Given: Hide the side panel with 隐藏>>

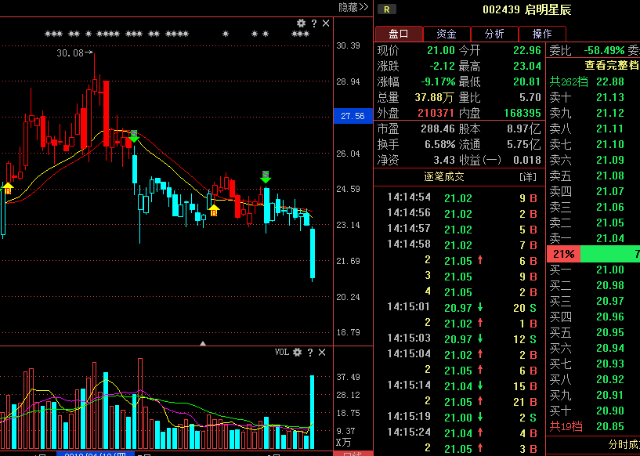Looking at the screenshot, I should pyautogui.click(x=353, y=7).
